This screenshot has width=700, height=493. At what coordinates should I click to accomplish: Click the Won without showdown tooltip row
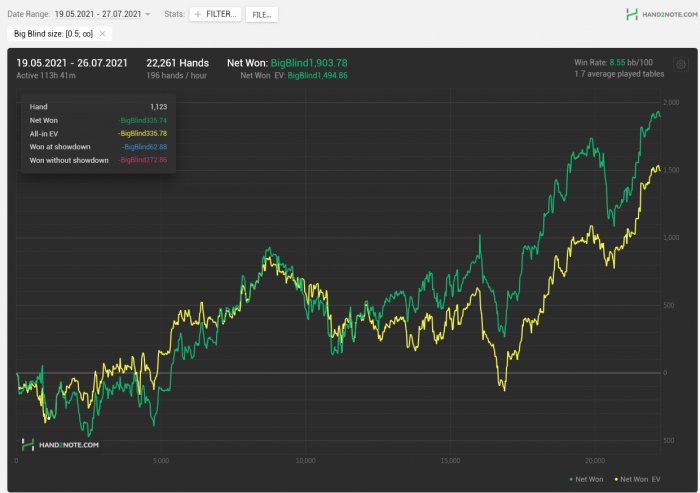(98, 160)
